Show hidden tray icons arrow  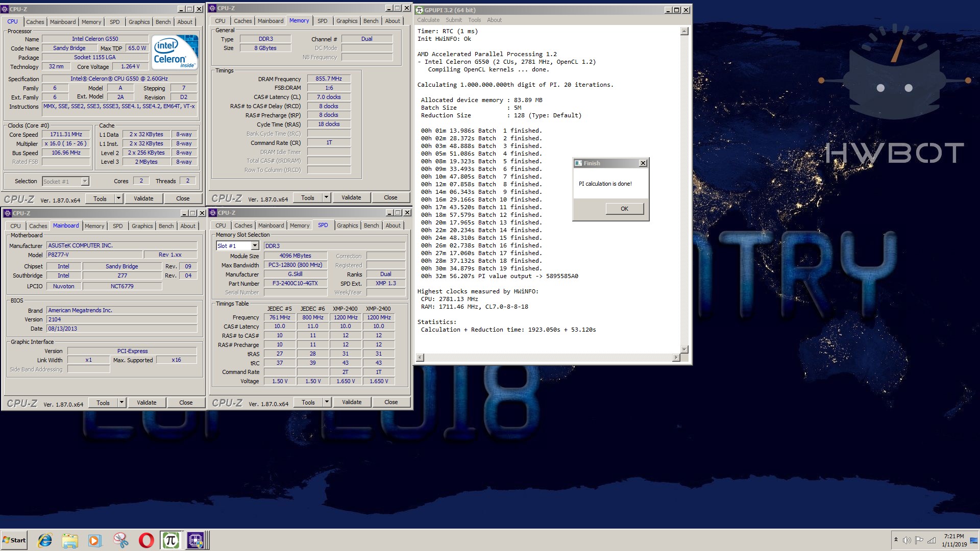(x=896, y=540)
